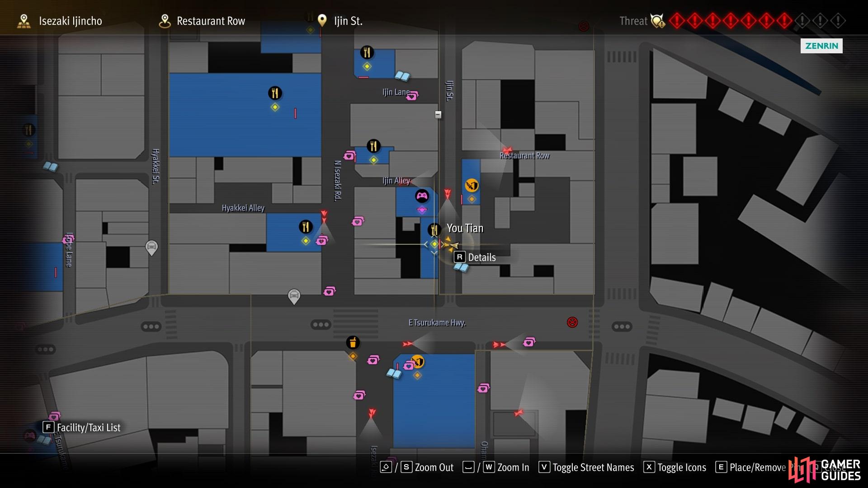Click the last grey threat diamond
868x488 pixels.
(838, 21)
